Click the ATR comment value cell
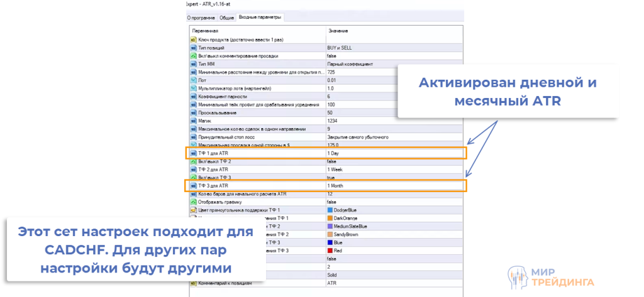Viewport: 644px width, 297px height. point(394,283)
